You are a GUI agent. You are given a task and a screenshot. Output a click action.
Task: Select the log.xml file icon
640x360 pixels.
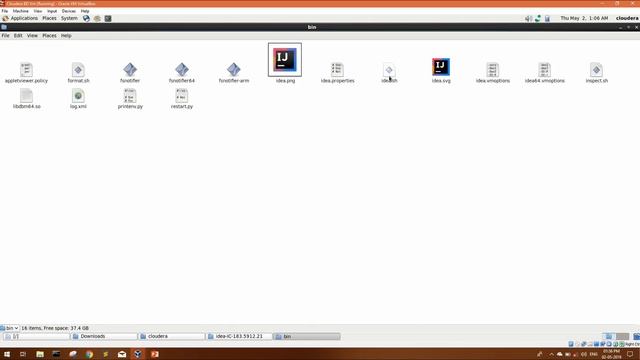click(x=78, y=96)
